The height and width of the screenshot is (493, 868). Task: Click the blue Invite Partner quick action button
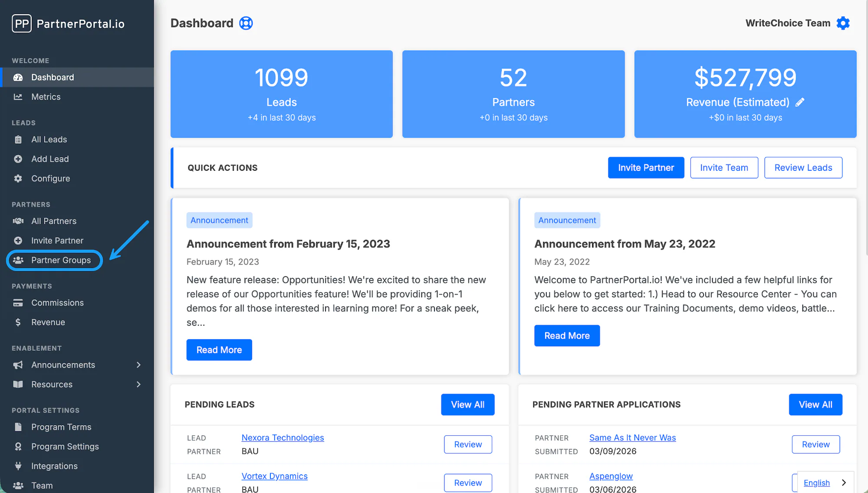click(x=646, y=168)
